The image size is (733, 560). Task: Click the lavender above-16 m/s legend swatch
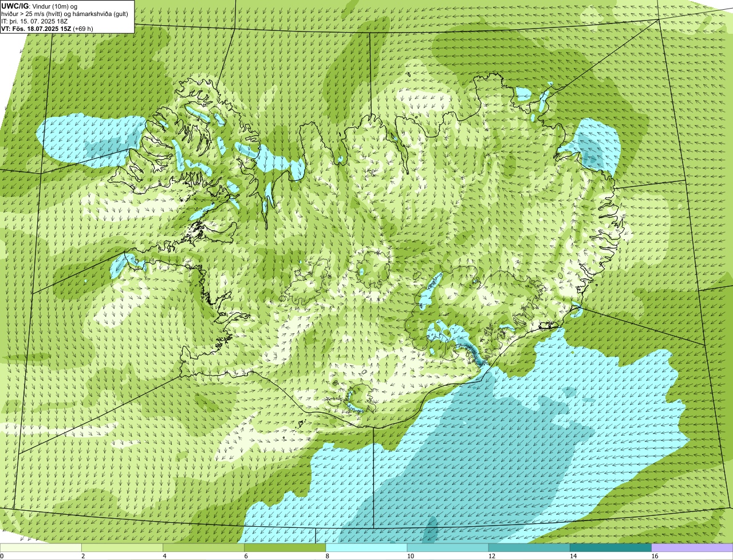(692, 547)
